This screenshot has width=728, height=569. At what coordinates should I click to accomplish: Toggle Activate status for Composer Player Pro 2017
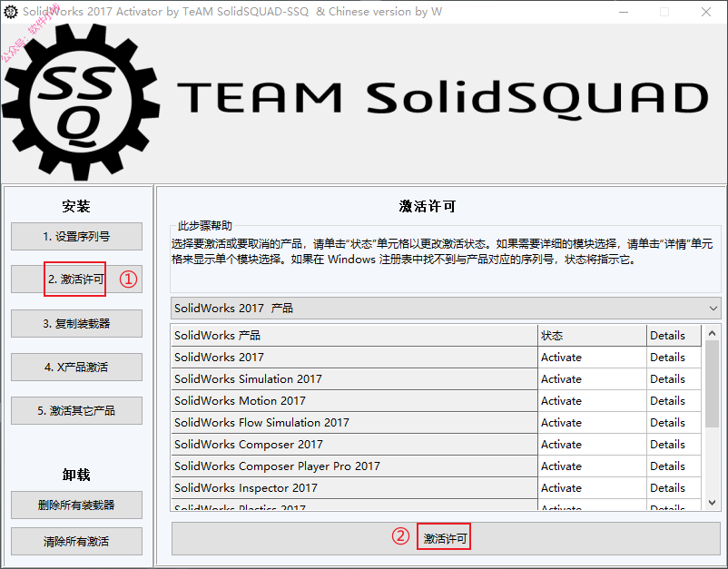point(592,466)
